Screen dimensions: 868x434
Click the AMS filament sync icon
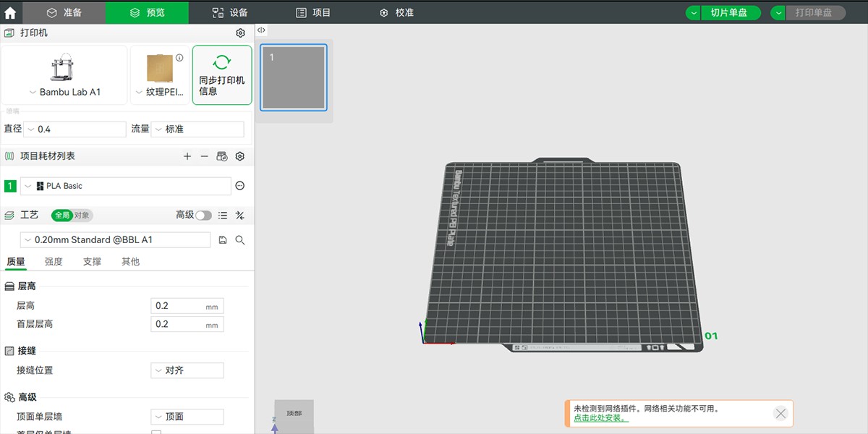222,156
